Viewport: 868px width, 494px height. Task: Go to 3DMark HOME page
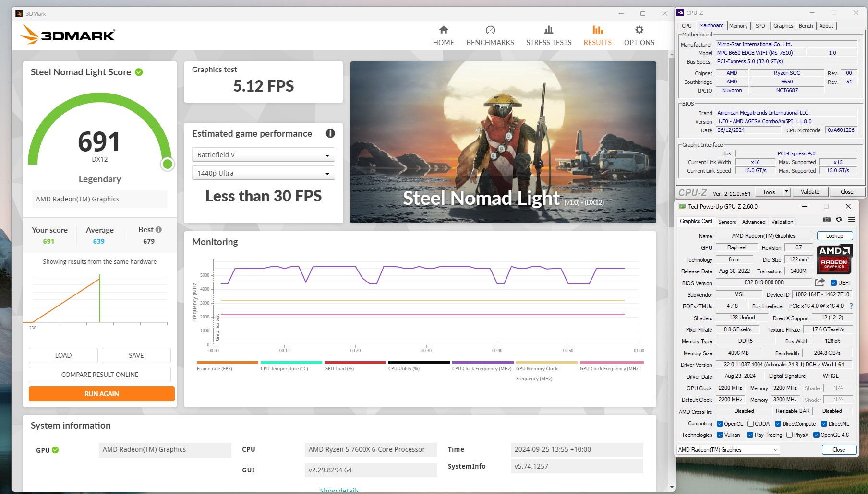(x=443, y=36)
